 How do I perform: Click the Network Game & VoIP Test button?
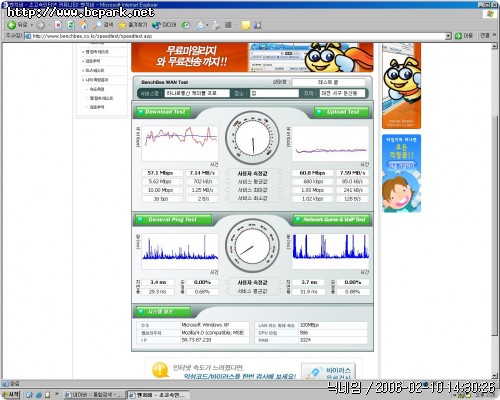[332, 220]
